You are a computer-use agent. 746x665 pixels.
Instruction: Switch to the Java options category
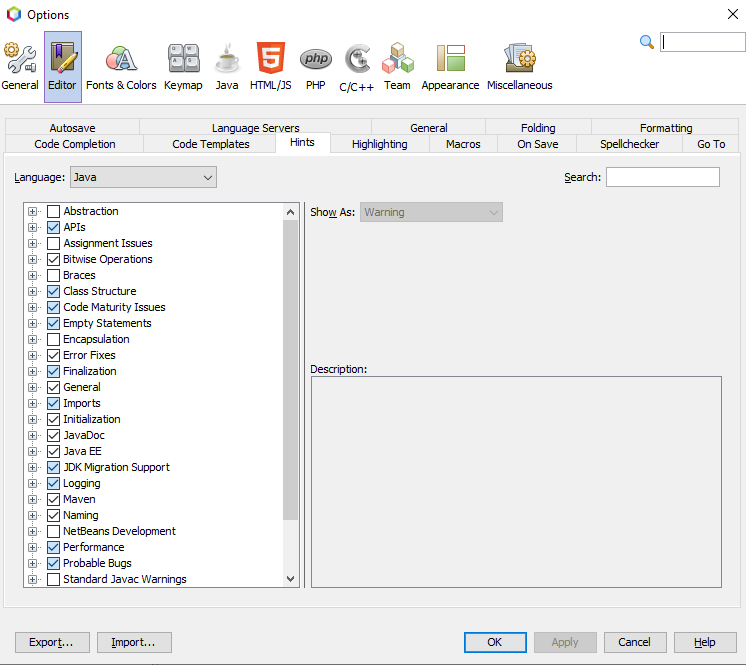click(x=227, y=66)
